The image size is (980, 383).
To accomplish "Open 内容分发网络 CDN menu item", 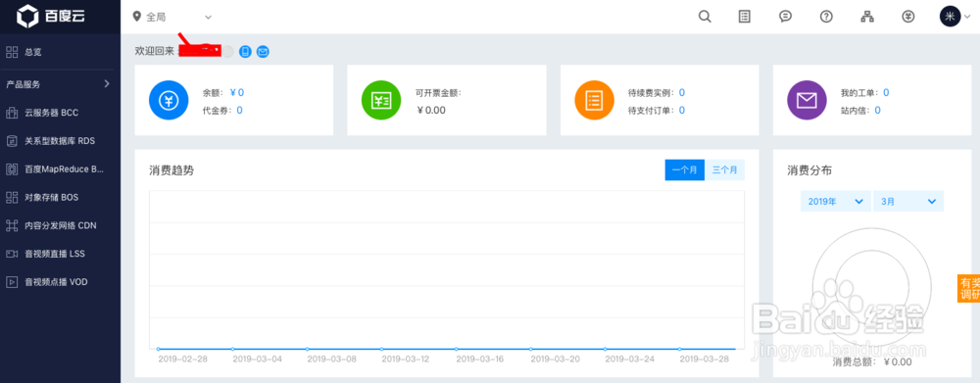I will (60, 225).
